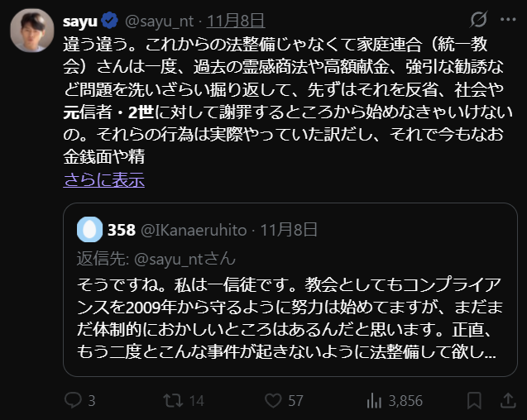
Task: Click the 3,856 views count
Action: click(404, 400)
